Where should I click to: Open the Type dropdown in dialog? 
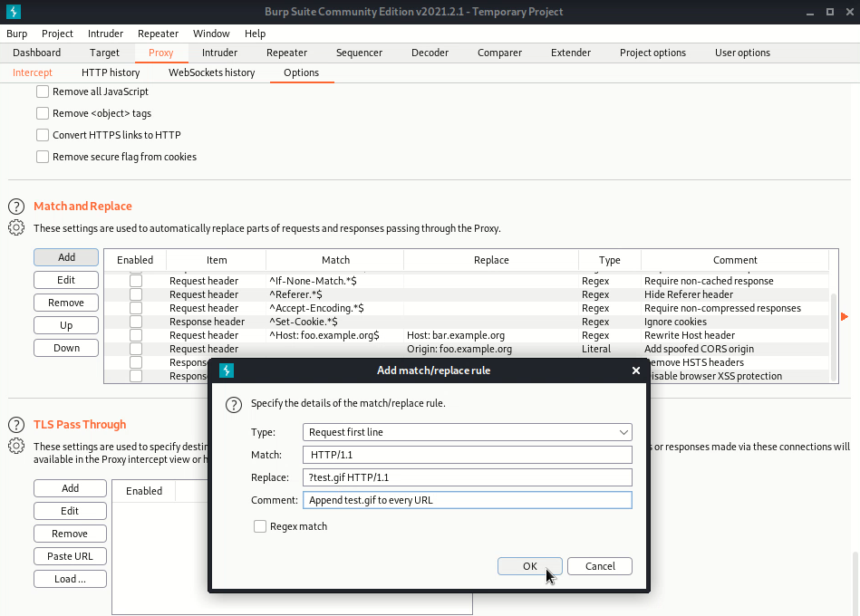click(468, 432)
